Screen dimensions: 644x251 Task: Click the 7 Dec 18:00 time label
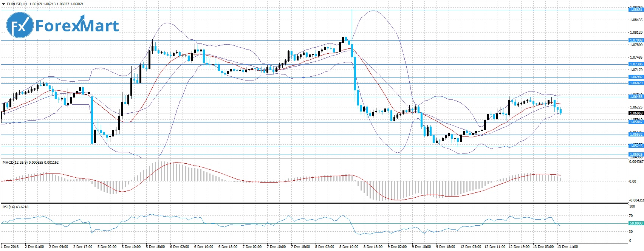[301, 247]
